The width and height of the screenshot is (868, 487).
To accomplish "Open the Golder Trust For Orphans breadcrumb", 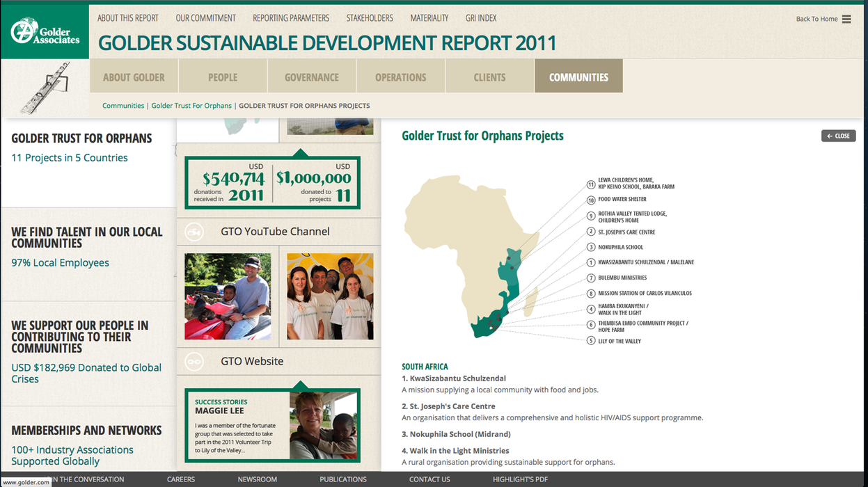I will coord(191,106).
